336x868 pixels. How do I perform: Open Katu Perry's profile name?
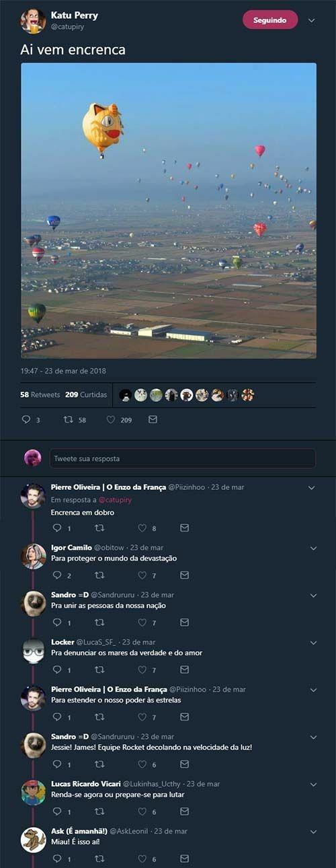coord(74,15)
